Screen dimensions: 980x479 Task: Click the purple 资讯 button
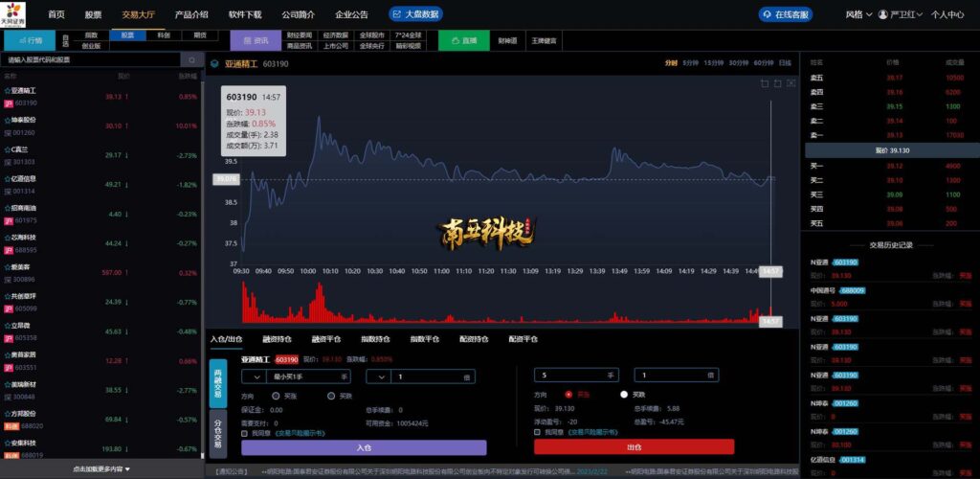click(255, 40)
